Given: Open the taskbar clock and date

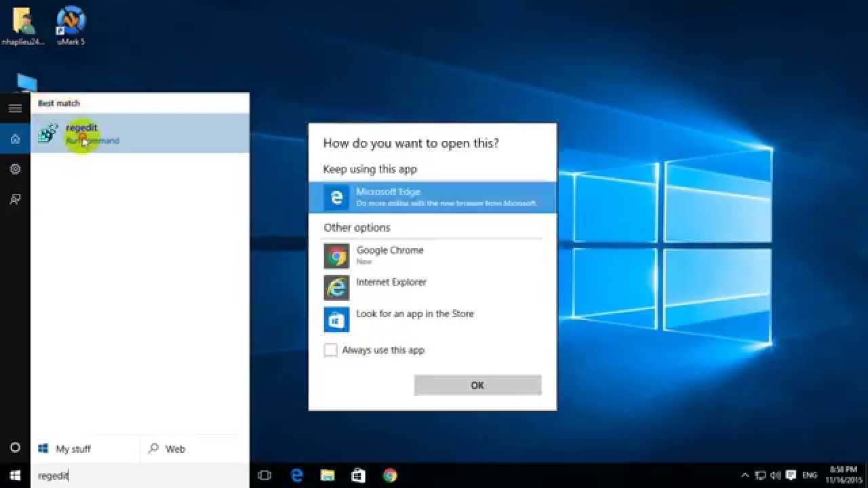Looking at the screenshot, I should (844, 474).
